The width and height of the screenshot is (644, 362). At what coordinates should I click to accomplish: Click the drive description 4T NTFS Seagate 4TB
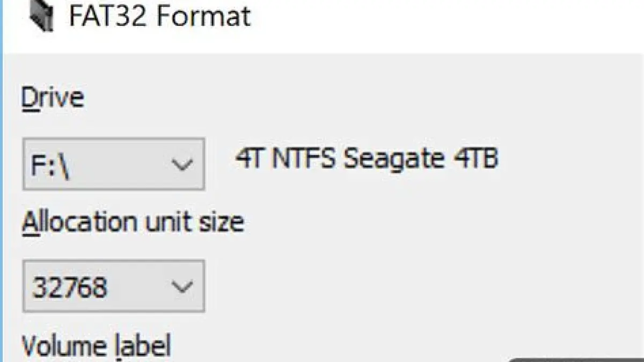coord(367,159)
